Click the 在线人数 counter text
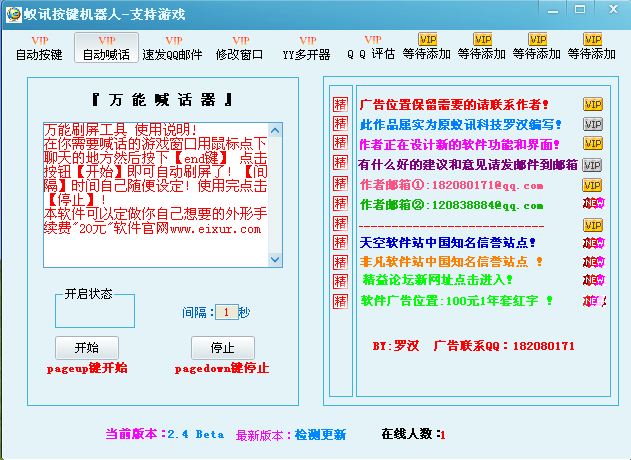 [413, 434]
